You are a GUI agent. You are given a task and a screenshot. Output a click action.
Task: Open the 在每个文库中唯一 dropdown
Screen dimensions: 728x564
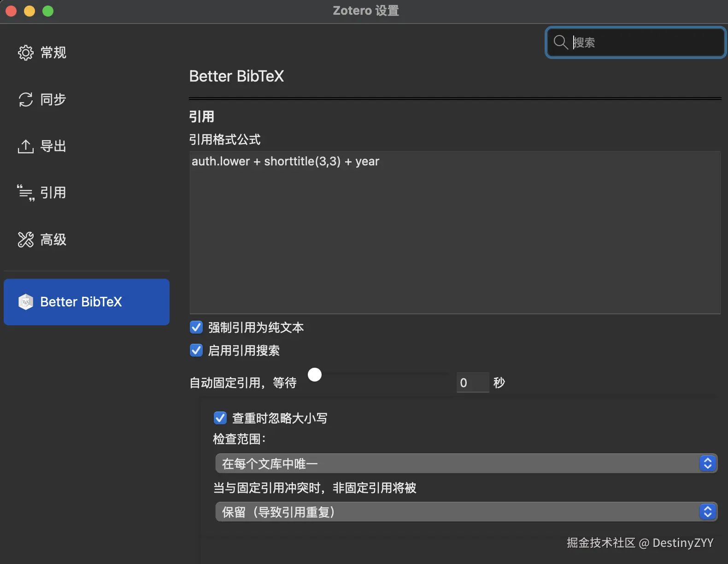466,464
